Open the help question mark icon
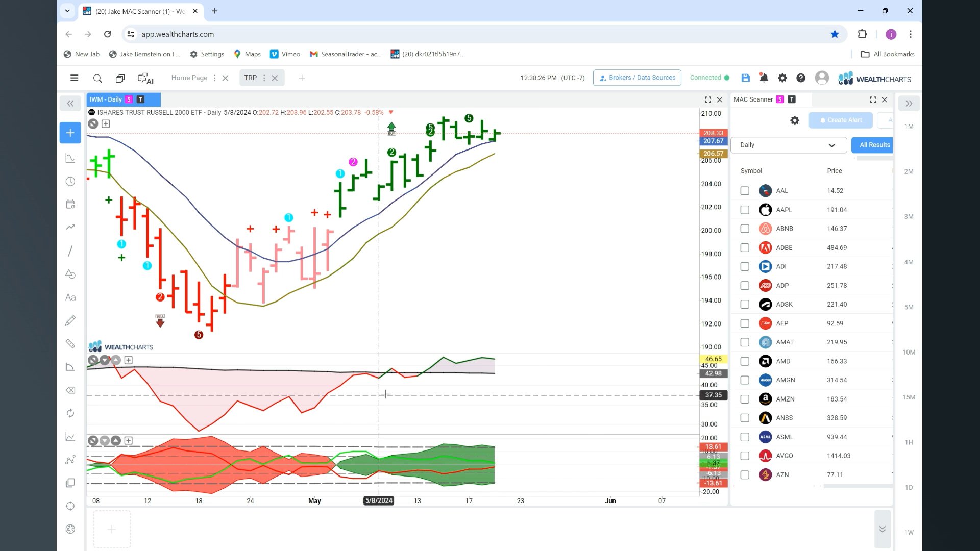The image size is (980, 551). coord(801,78)
